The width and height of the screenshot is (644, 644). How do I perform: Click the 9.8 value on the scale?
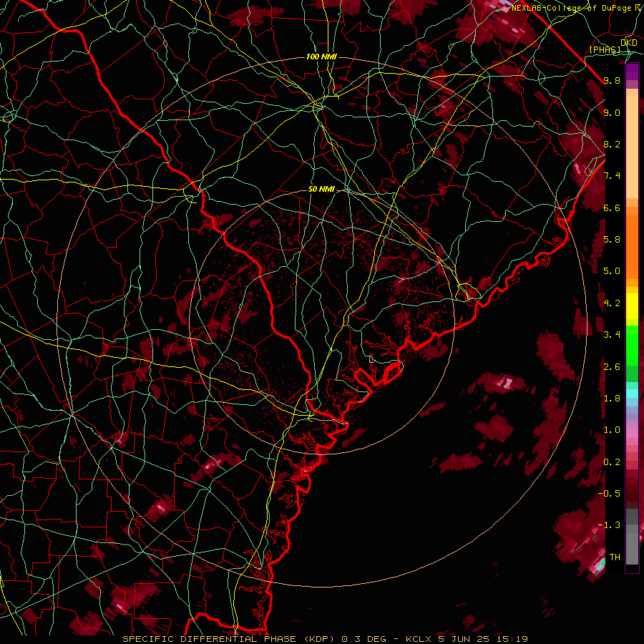[612, 80]
